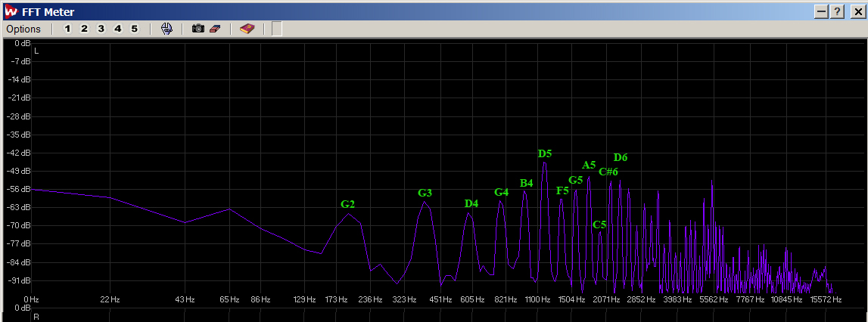Open the Options menu
Image resolution: width=868 pixels, height=322 pixels.
pyautogui.click(x=23, y=29)
